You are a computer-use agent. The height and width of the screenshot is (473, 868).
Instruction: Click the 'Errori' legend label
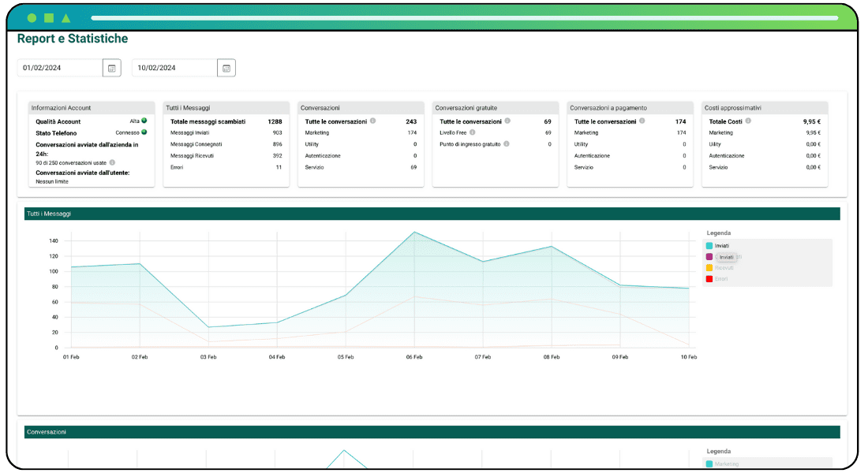(x=720, y=279)
